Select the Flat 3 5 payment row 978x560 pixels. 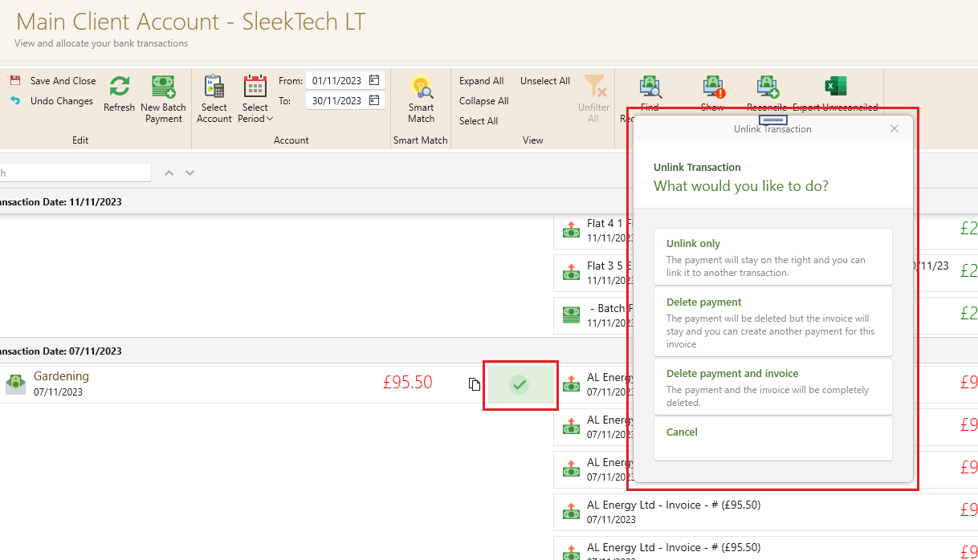click(x=766, y=273)
